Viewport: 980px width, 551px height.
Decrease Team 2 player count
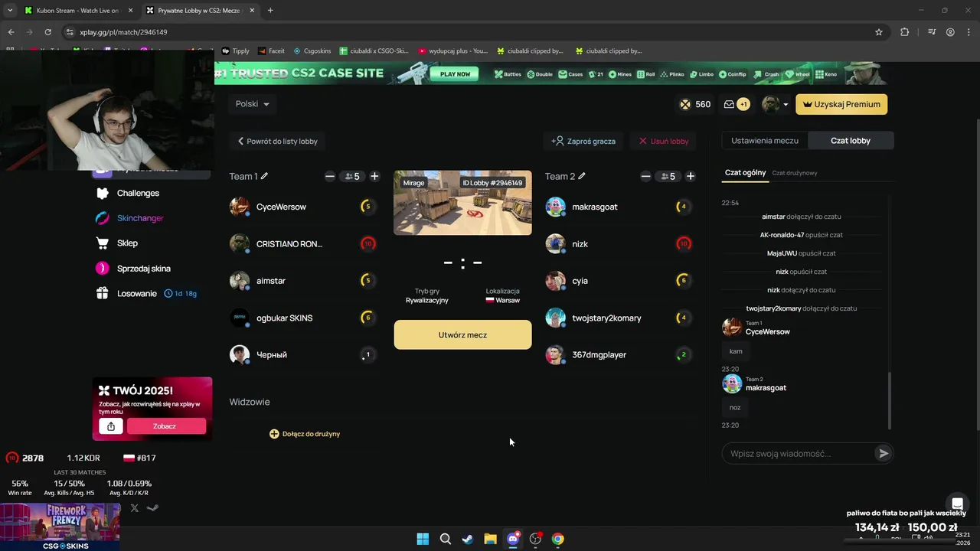coord(645,176)
